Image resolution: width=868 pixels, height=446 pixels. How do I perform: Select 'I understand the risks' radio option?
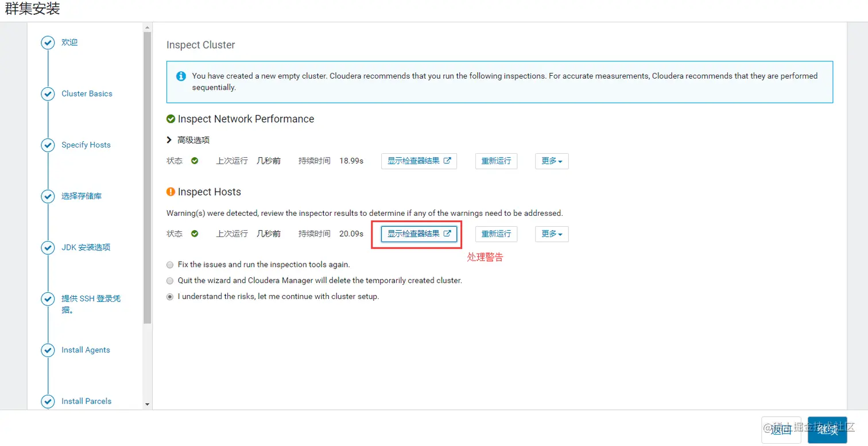pos(169,297)
